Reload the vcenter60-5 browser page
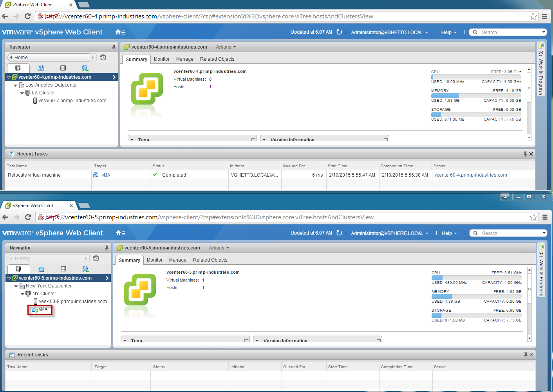The height and width of the screenshot is (392, 553). [x=28, y=217]
